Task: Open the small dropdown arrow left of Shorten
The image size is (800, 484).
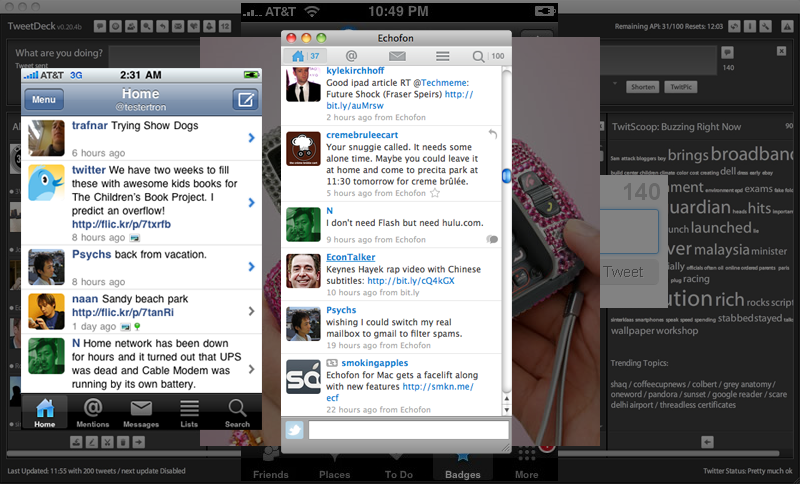Action: 615,83
